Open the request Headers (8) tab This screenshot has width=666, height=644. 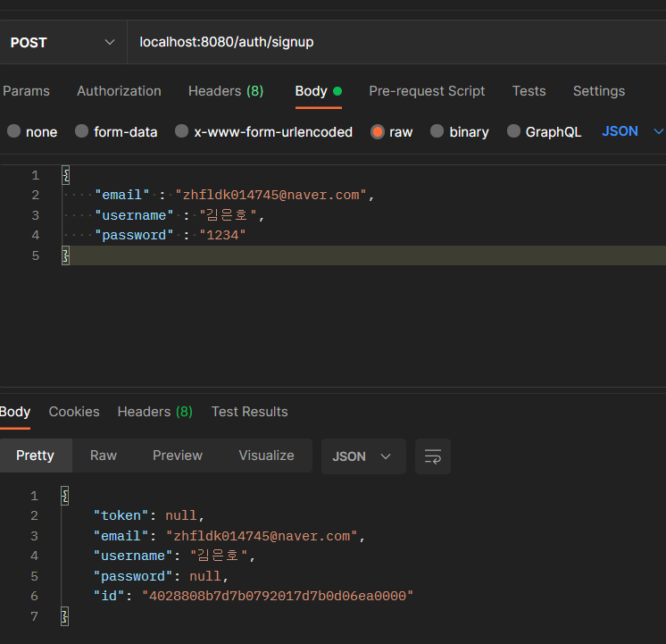click(226, 91)
